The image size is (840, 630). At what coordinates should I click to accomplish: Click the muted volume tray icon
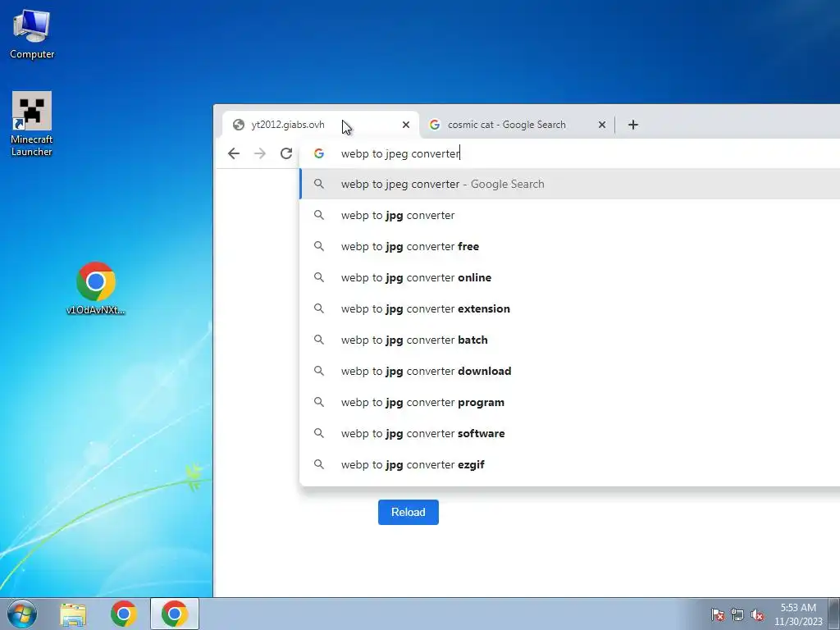pos(757,614)
